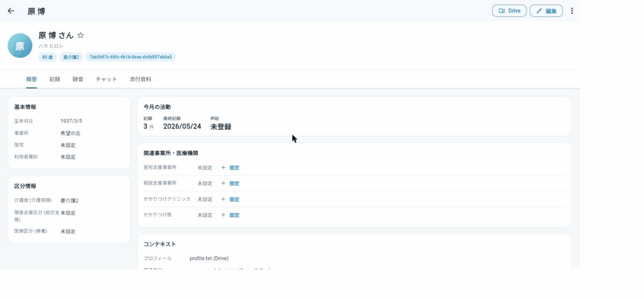Click the 原 avatar circle
644x299 pixels.
(x=20, y=46)
